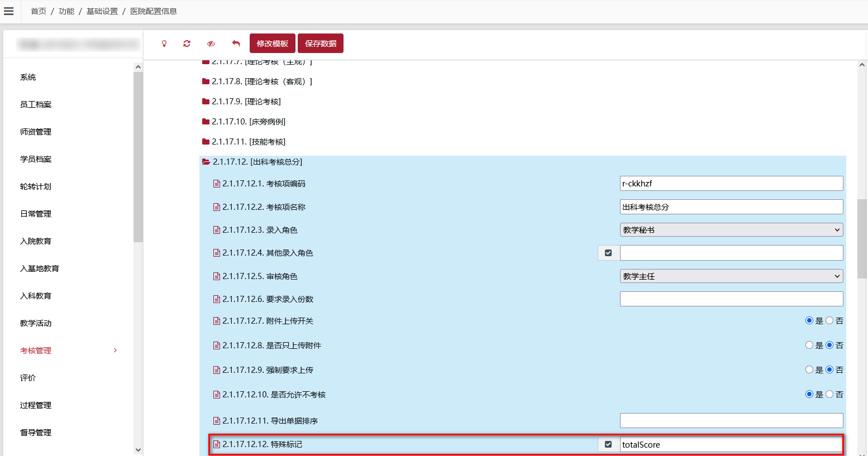
Task: Open 系统 in the sidebar
Action: tap(28, 77)
